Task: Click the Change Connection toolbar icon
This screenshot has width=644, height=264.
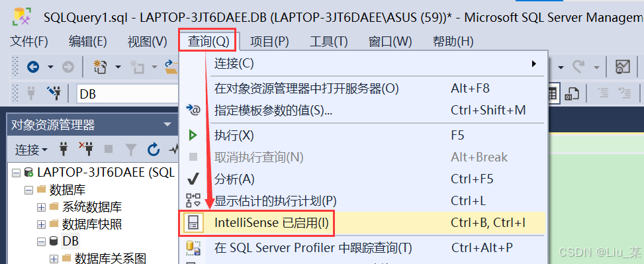Action: tap(54, 93)
